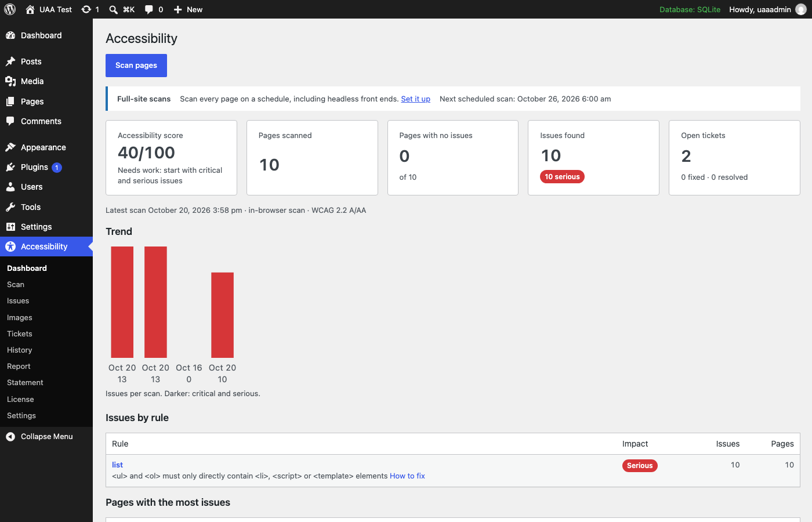Image resolution: width=812 pixels, height=522 pixels.
Task: Click the Tools wrench icon
Action: 10,207
